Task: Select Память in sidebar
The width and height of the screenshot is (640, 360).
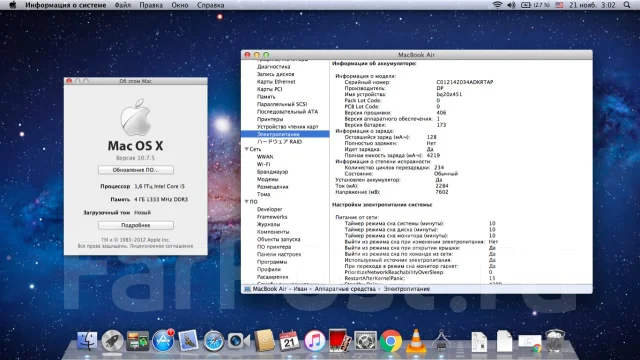Action: pos(266,97)
